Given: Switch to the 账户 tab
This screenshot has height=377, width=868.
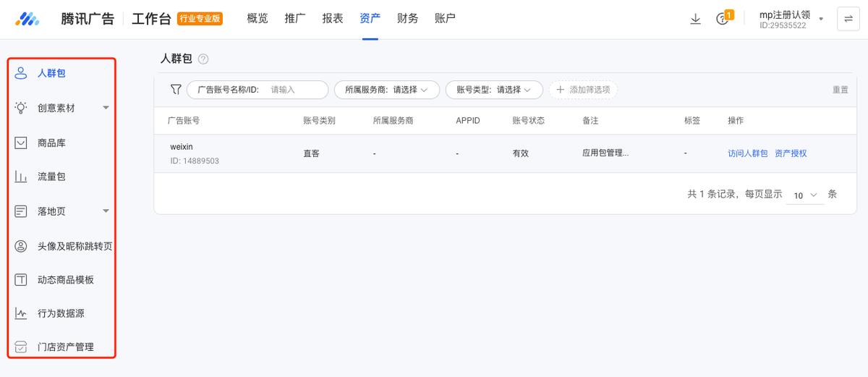Looking at the screenshot, I should coord(446,19).
